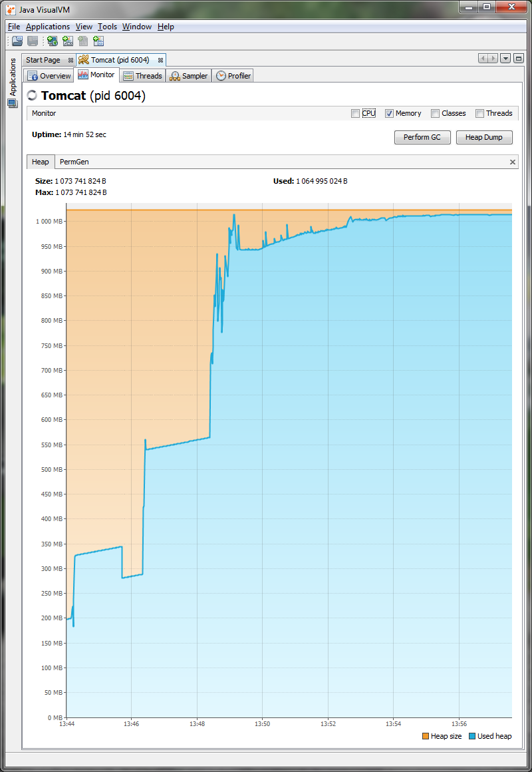Click the Tomcat (pid 6004) heading text
Viewport: 532px width, 772px height.
tap(94, 96)
